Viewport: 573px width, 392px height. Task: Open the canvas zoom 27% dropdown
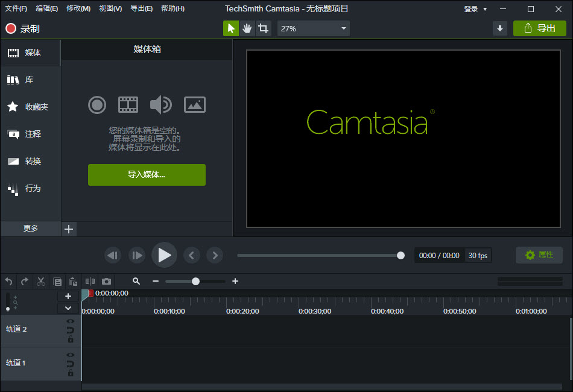[x=313, y=28]
